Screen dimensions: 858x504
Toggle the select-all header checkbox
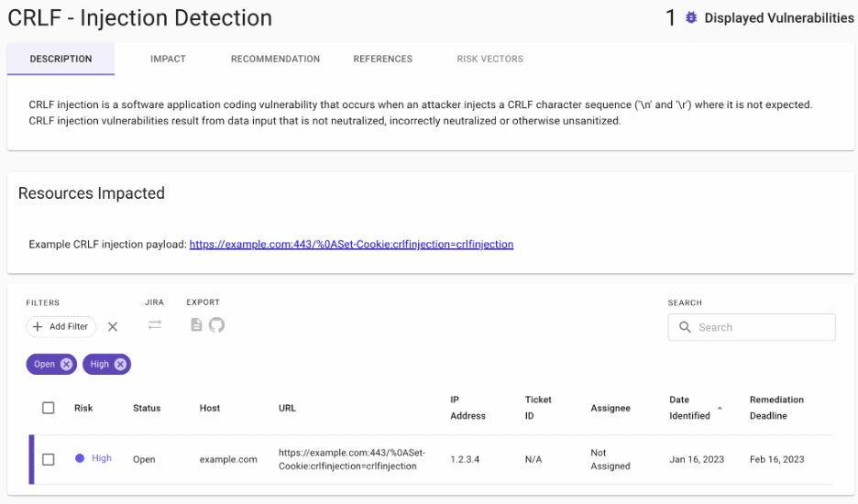tap(49, 408)
